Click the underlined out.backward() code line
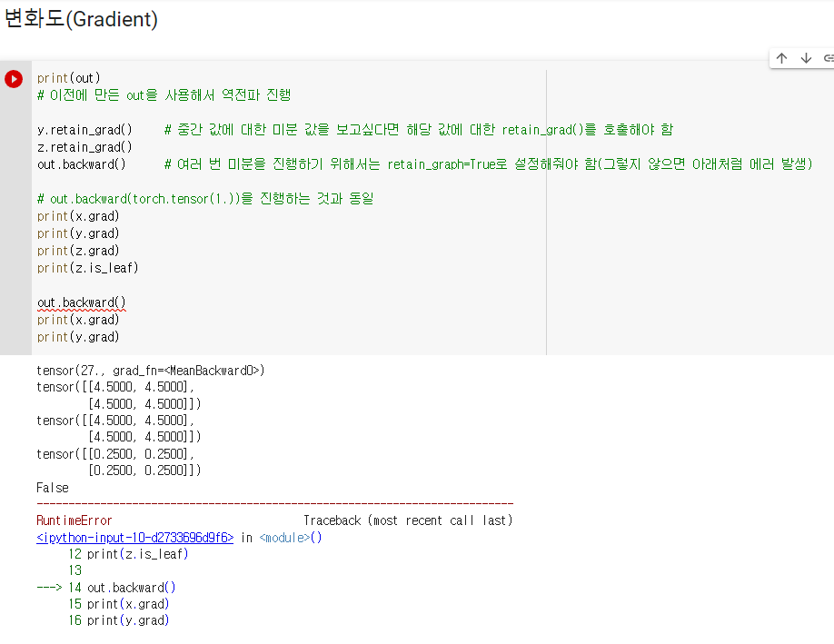 (82, 302)
